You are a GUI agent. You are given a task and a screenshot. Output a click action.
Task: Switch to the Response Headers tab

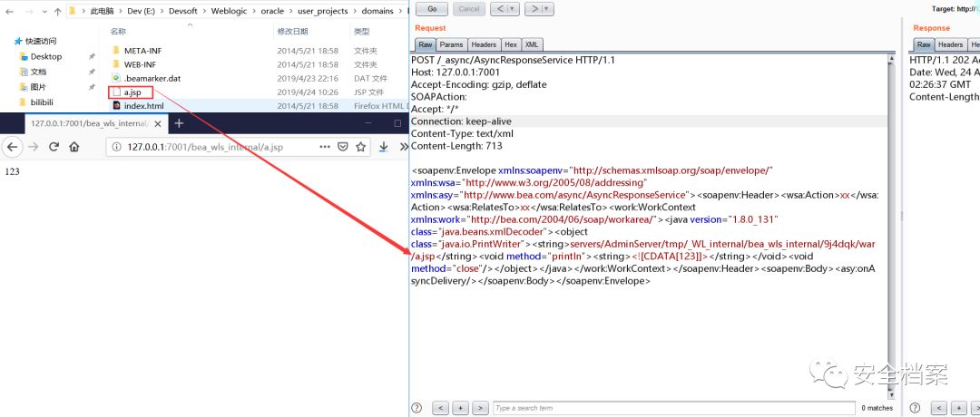click(950, 45)
